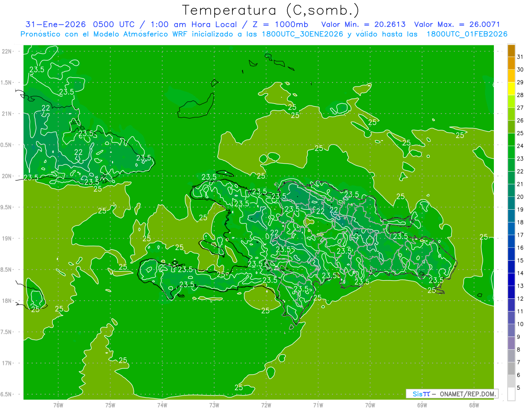Viewport: 532px width, 411px height.
Task: Click the '21' color scale label
Action: (520, 184)
